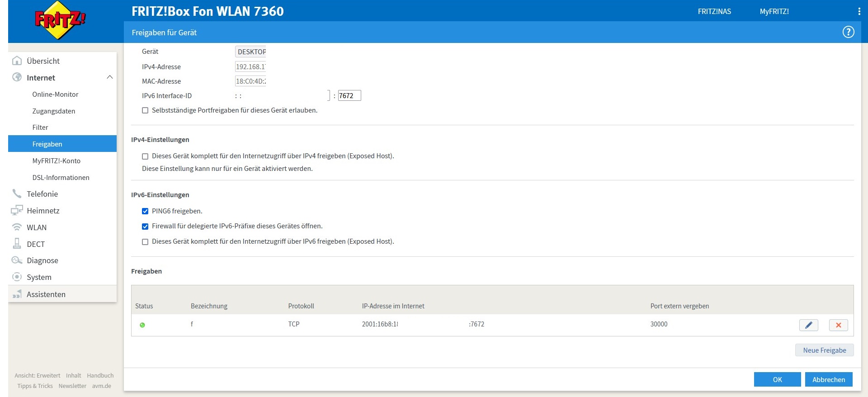Click the MAC-Adresse 18:C0:4D field
The width and height of the screenshot is (868, 397).
250,81
